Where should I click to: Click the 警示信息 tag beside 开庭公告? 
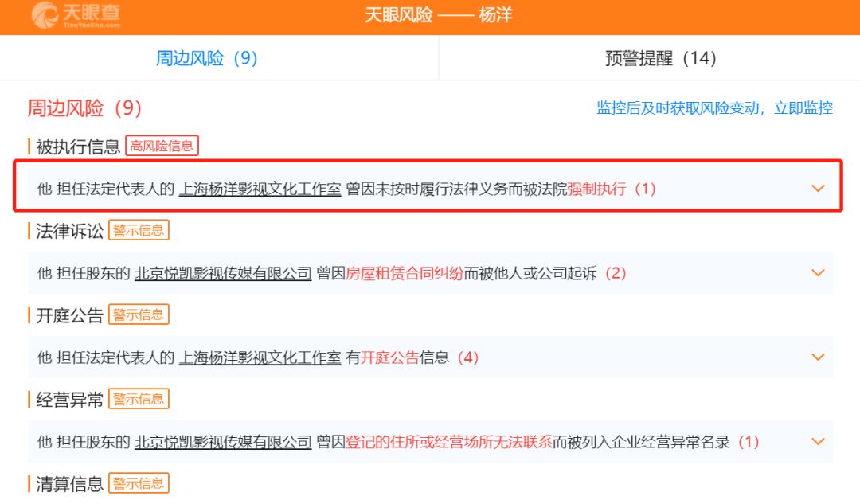click(139, 315)
